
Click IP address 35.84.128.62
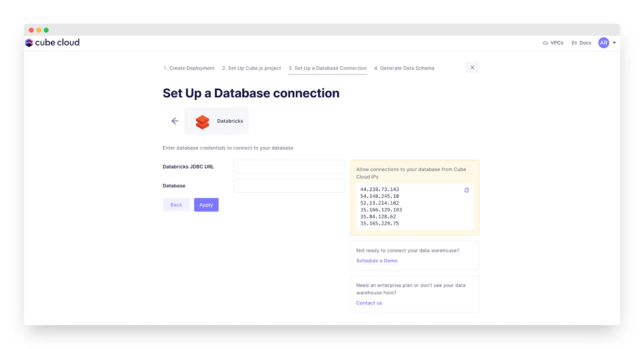click(x=378, y=217)
